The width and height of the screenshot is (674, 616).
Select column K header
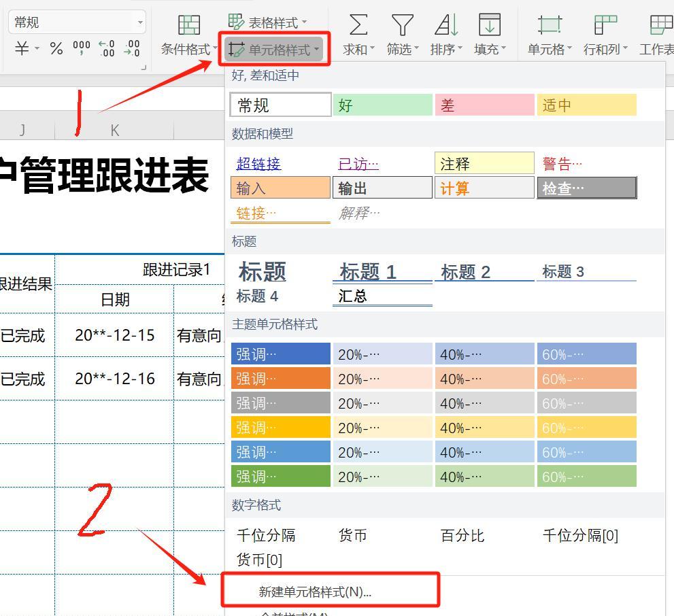(114, 130)
